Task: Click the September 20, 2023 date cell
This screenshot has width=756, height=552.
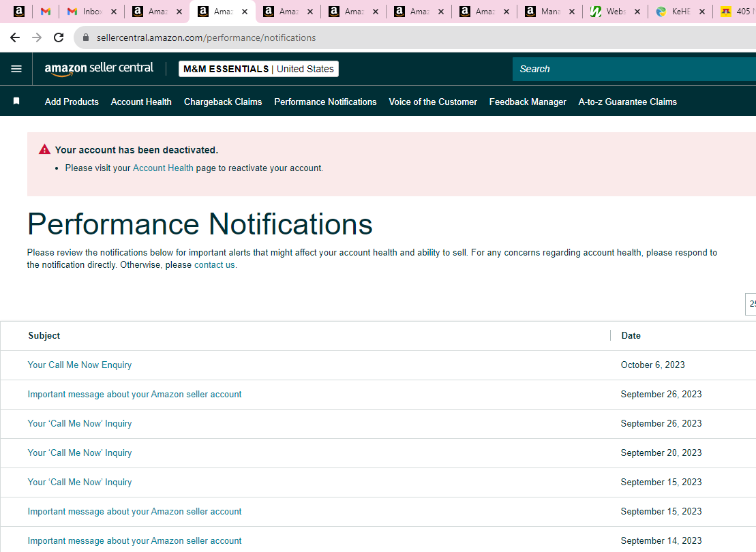Action: [x=661, y=453]
